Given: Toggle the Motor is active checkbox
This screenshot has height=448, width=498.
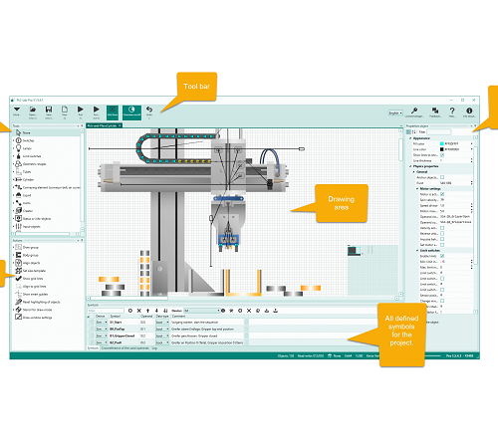Looking at the screenshot, I should point(442,194).
